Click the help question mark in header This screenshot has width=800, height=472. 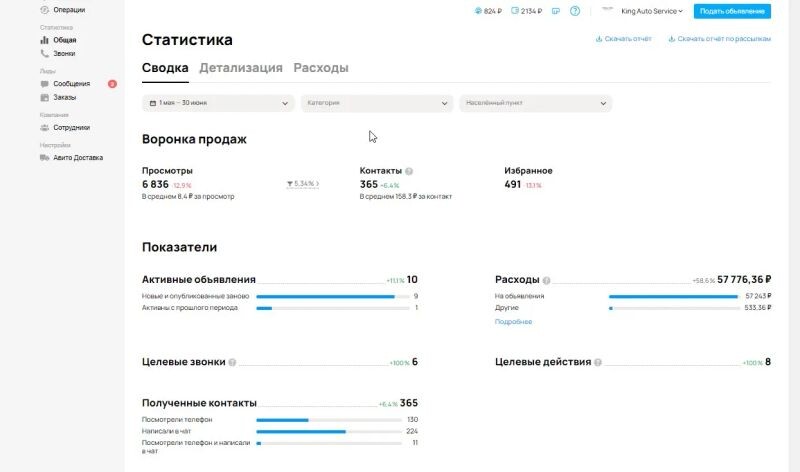coord(574,11)
